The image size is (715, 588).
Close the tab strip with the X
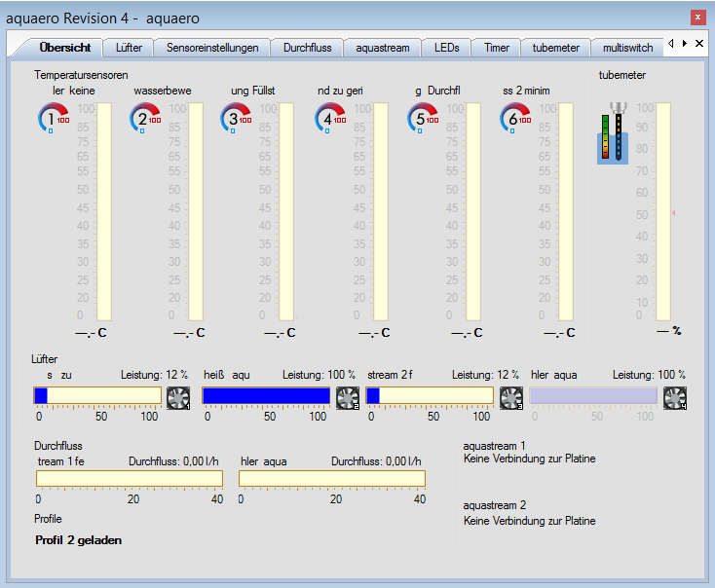tap(698, 44)
